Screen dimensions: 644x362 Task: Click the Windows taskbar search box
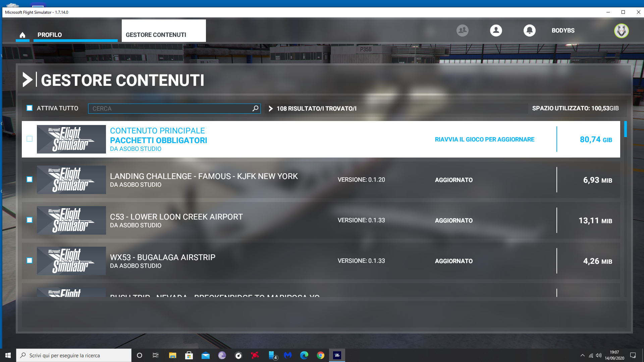coord(74,355)
